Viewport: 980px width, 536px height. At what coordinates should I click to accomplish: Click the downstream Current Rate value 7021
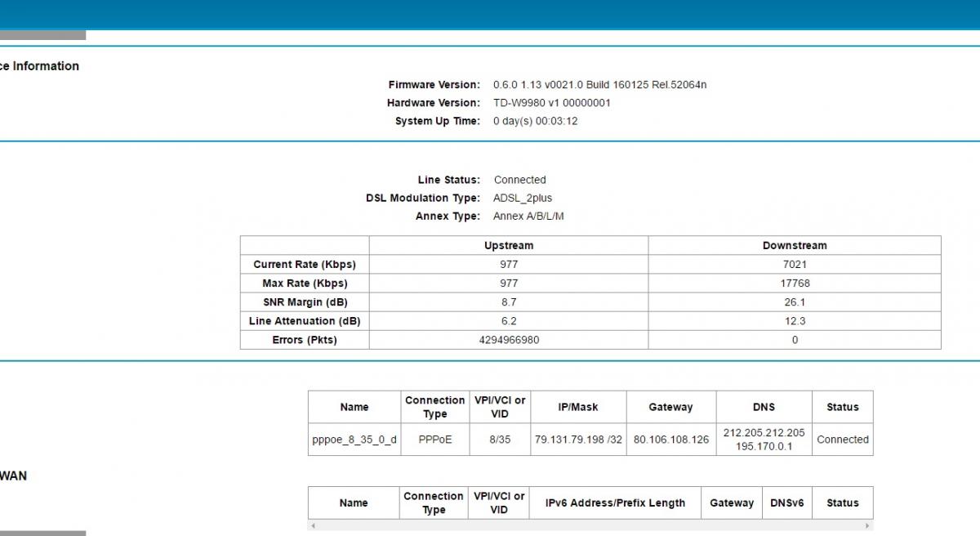pos(794,265)
